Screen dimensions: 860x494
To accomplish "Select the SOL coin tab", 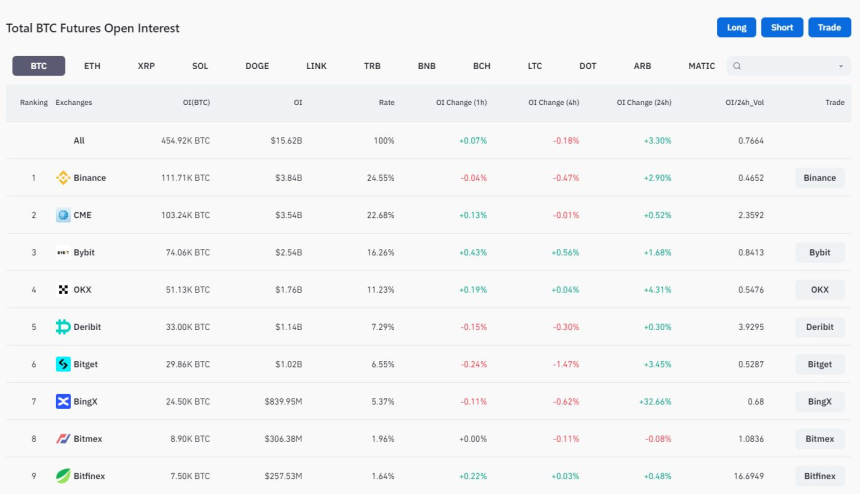I will coord(200,66).
